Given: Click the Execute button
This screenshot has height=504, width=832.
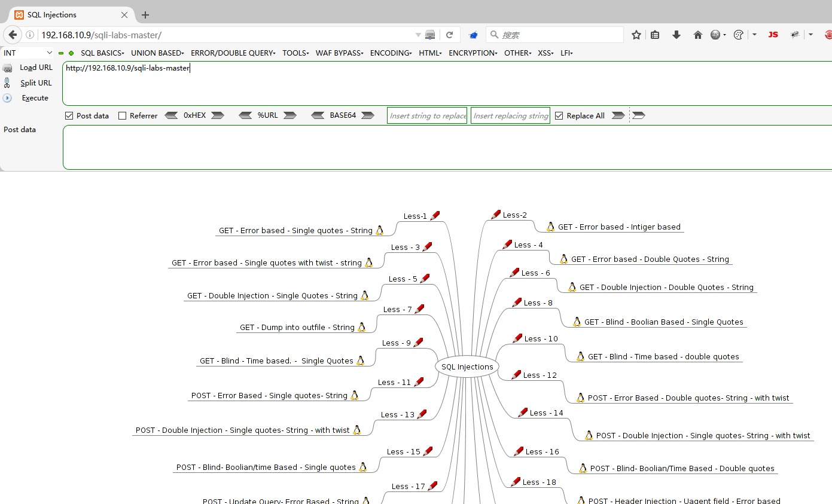Looking at the screenshot, I should pos(26,98).
